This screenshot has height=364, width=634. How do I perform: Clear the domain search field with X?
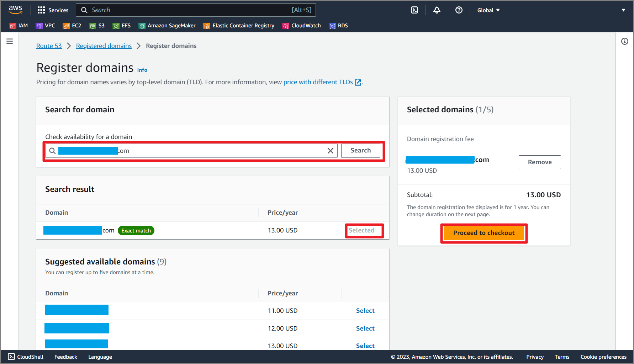[331, 151]
